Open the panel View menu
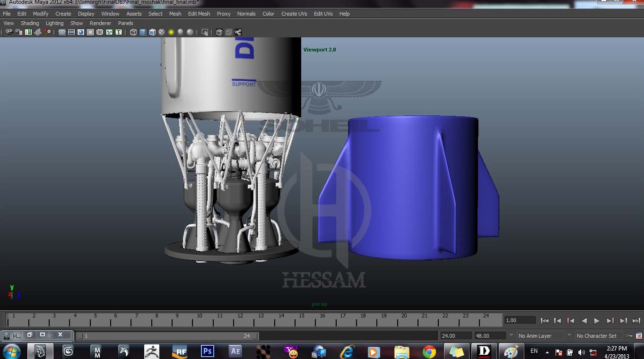 pyautogui.click(x=9, y=23)
